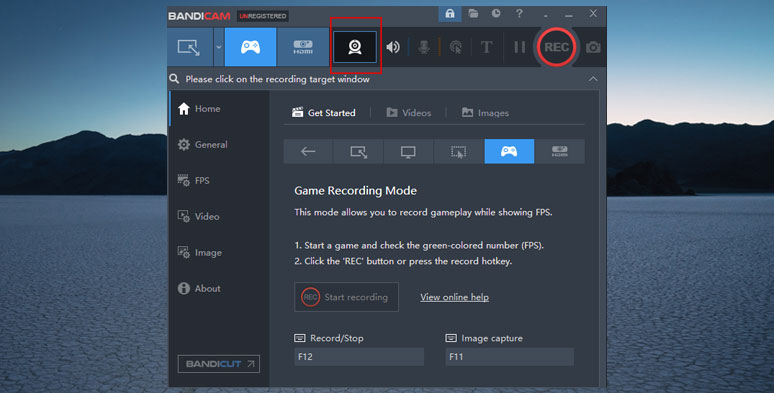
Task: Click the BANDICAM logo
Action: coord(199,16)
